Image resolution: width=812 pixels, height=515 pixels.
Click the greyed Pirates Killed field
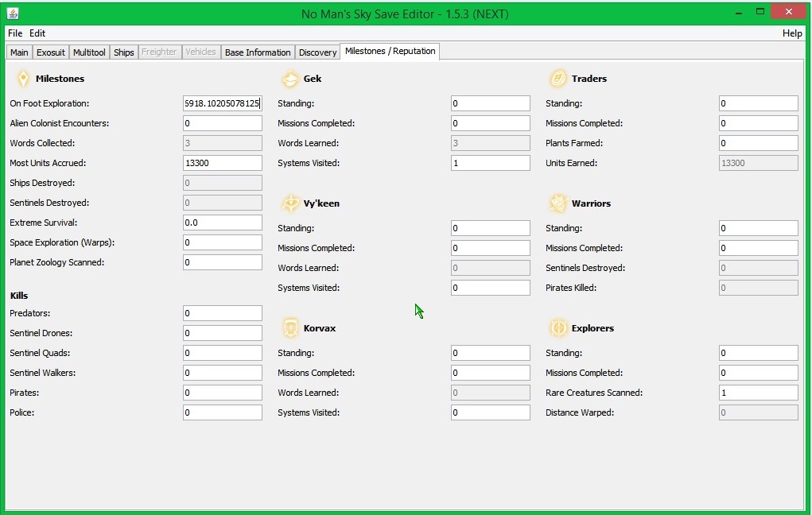(759, 288)
